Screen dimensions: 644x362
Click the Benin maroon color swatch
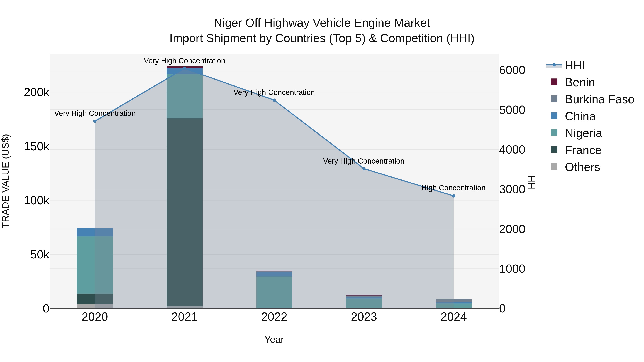click(554, 82)
